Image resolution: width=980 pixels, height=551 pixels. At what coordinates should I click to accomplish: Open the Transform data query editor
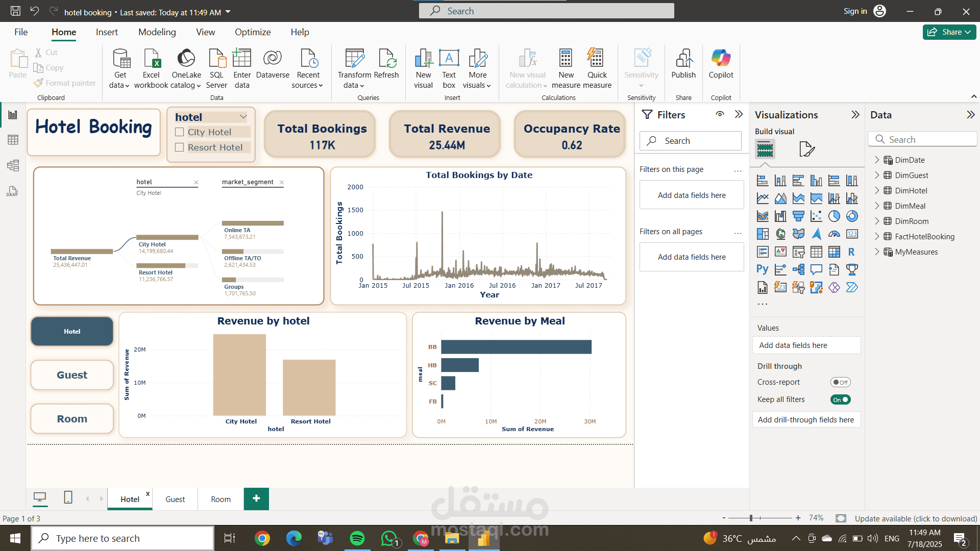point(354,68)
